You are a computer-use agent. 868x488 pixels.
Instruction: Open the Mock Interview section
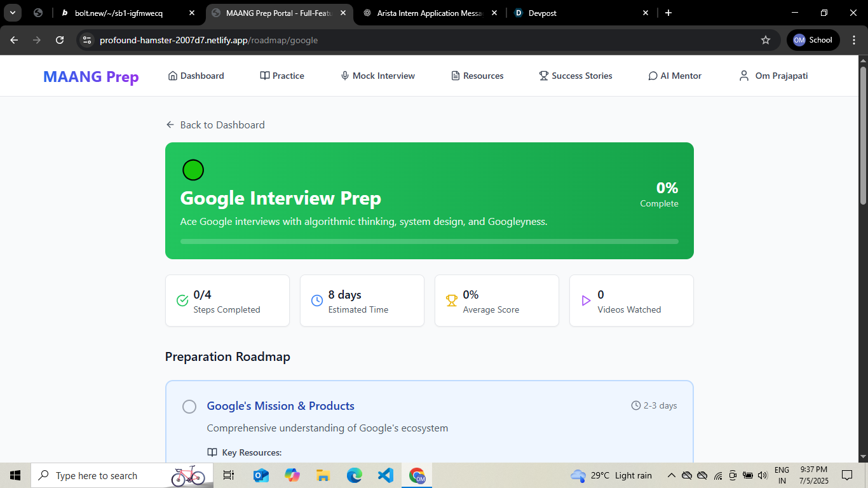pyautogui.click(x=377, y=76)
